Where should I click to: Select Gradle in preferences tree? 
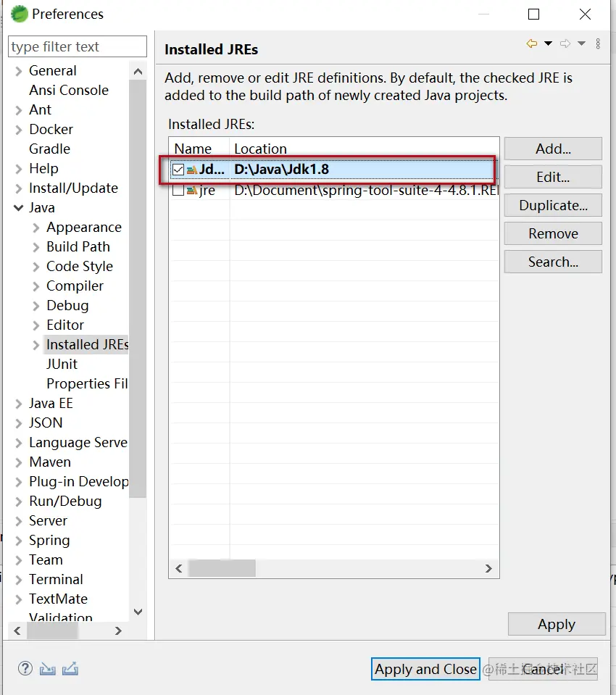[x=49, y=149]
